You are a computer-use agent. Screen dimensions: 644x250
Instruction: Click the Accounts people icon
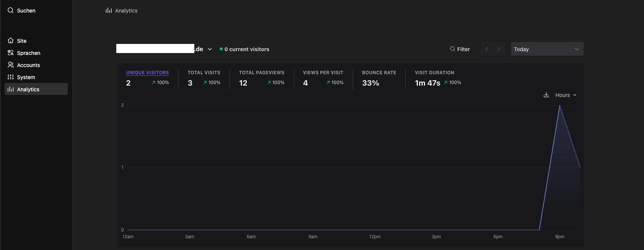click(x=11, y=65)
